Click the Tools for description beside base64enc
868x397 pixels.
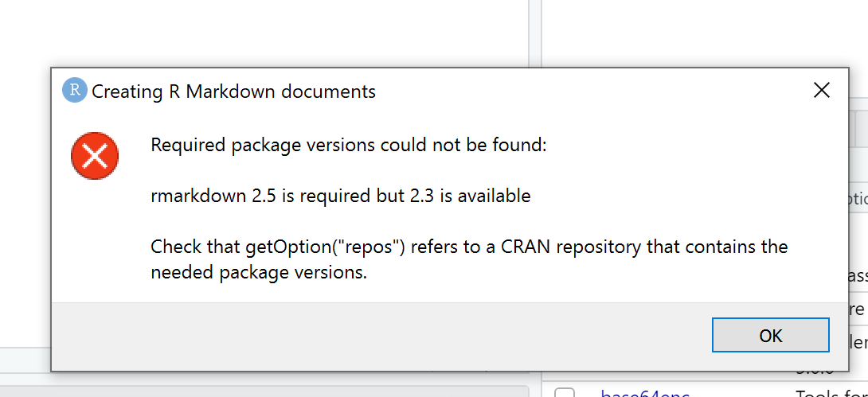coord(831,394)
